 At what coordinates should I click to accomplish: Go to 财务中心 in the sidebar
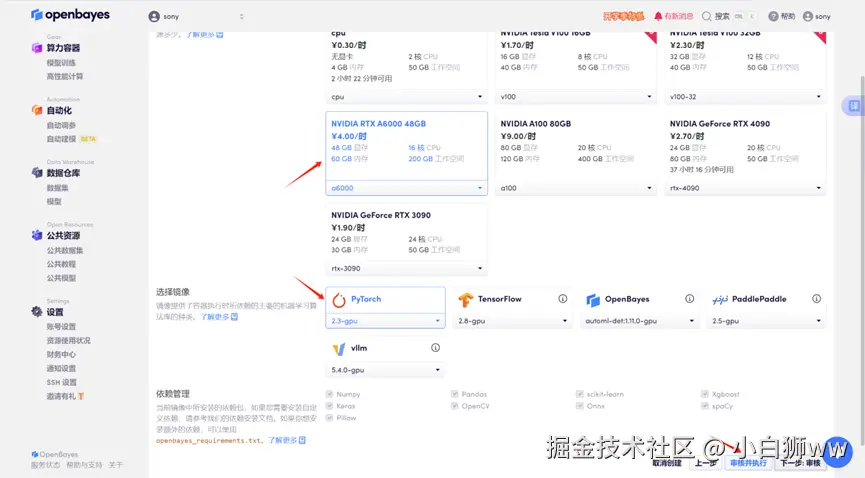click(61, 354)
